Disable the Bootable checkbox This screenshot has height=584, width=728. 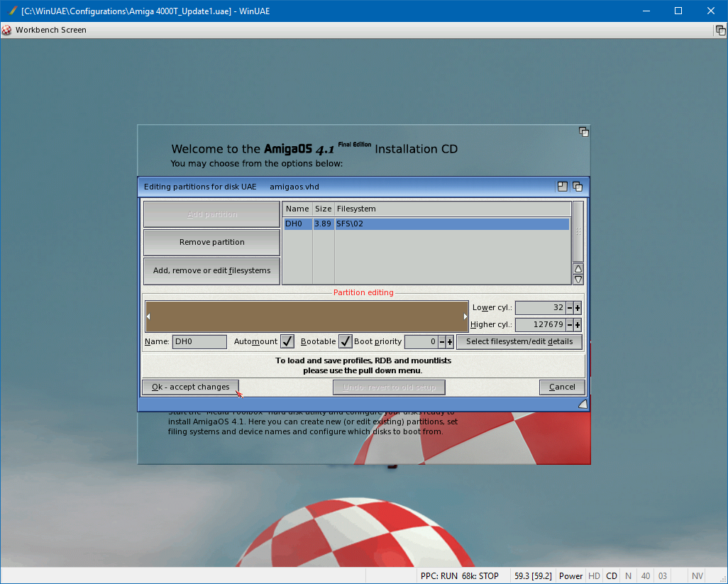pos(346,341)
